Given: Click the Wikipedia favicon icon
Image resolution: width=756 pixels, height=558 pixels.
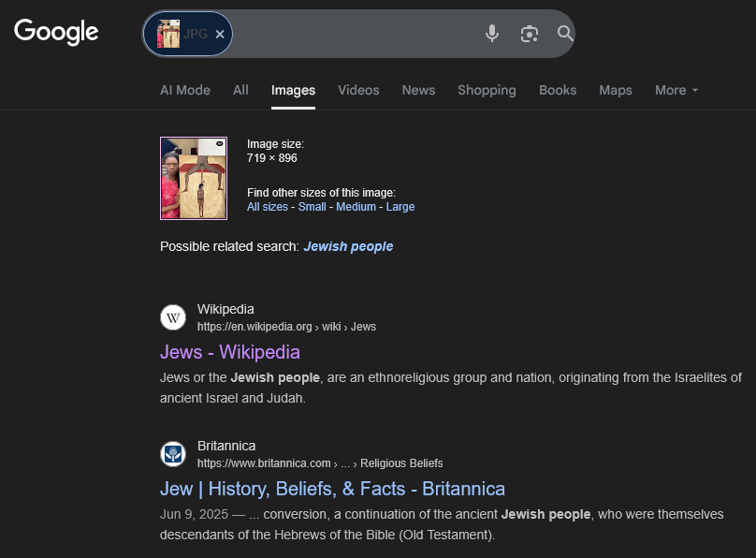Looking at the screenshot, I should click(173, 317).
